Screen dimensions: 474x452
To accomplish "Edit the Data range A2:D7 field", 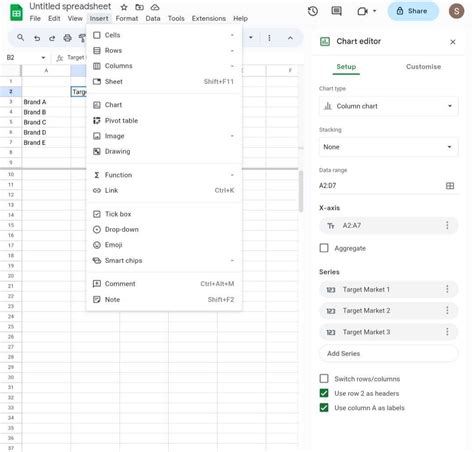I will [380, 186].
